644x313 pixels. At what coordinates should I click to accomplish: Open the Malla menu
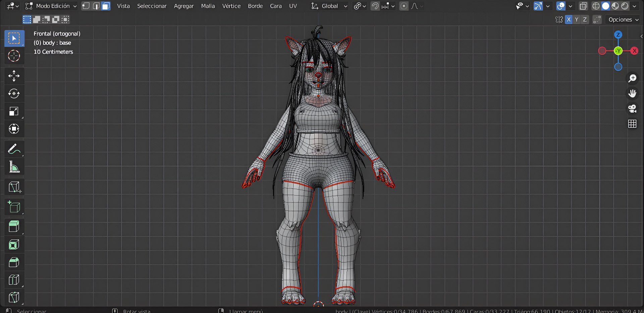(x=208, y=6)
